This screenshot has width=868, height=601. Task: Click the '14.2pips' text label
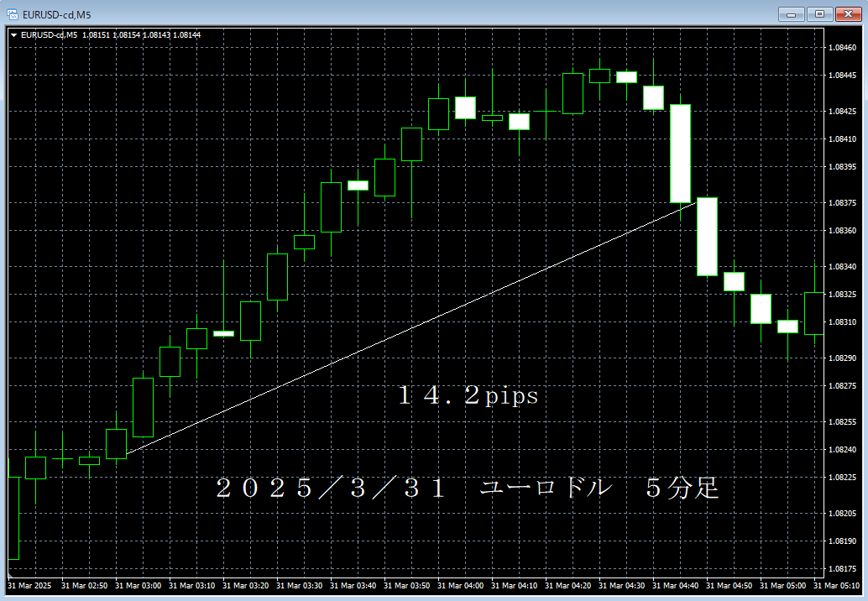tap(468, 395)
